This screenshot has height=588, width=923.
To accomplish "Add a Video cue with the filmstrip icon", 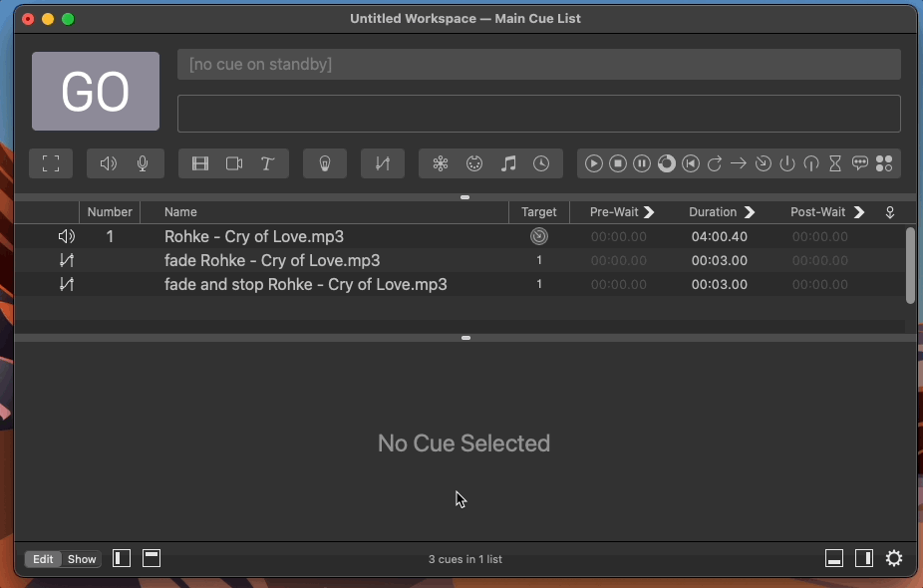I will point(200,163).
